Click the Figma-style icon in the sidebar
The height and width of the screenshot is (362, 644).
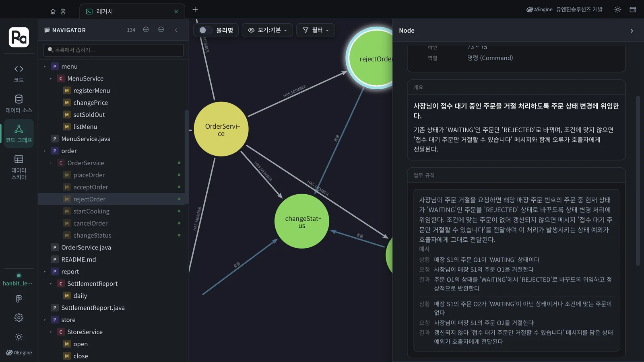(x=19, y=298)
